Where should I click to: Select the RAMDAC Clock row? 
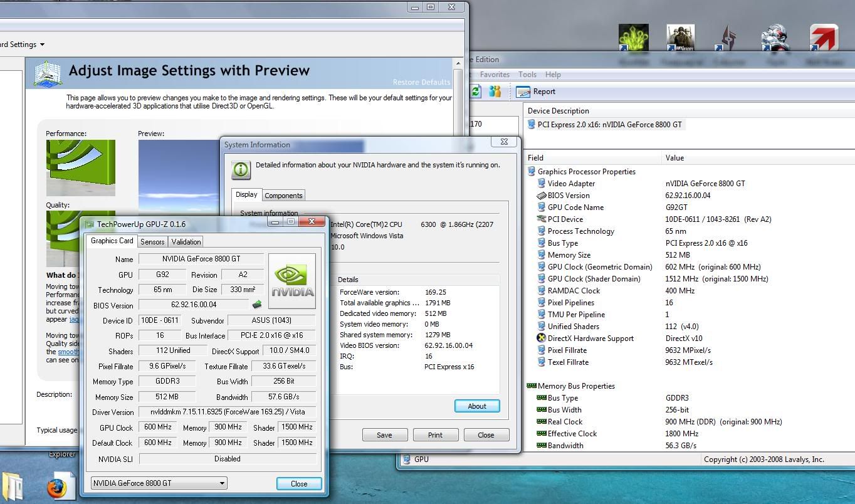(x=690, y=291)
